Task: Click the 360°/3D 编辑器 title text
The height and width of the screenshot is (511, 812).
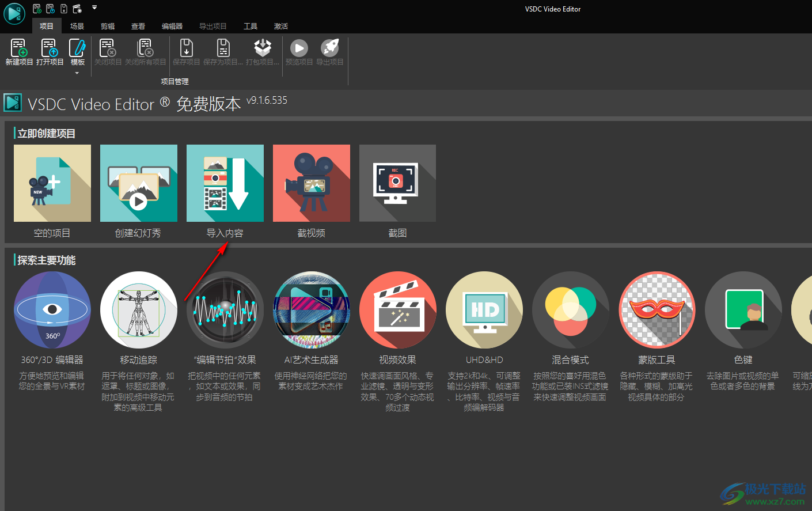Action: pos(52,360)
